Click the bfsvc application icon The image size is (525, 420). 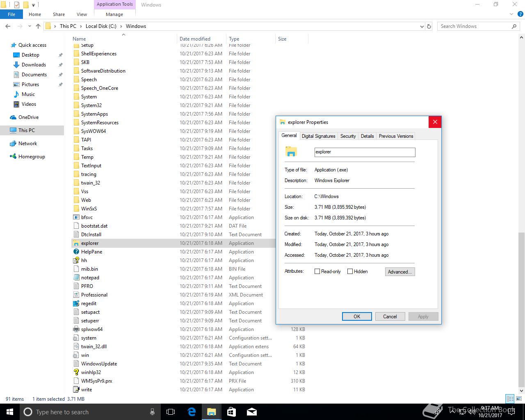(76, 217)
